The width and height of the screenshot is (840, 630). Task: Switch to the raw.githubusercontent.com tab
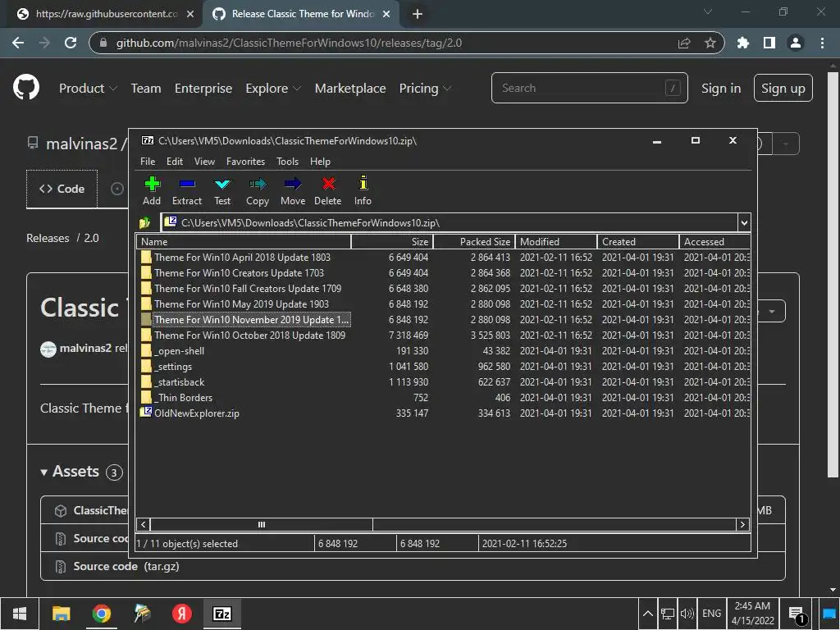(105, 14)
